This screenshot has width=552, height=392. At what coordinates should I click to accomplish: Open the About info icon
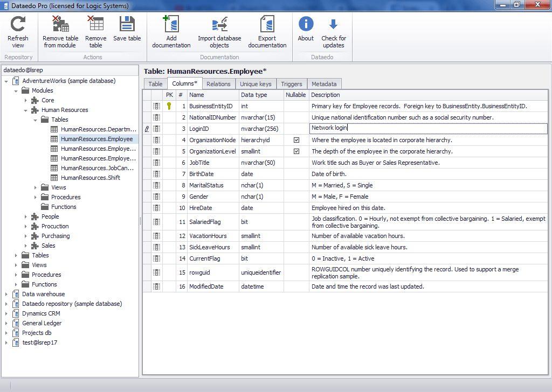pos(306,24)
